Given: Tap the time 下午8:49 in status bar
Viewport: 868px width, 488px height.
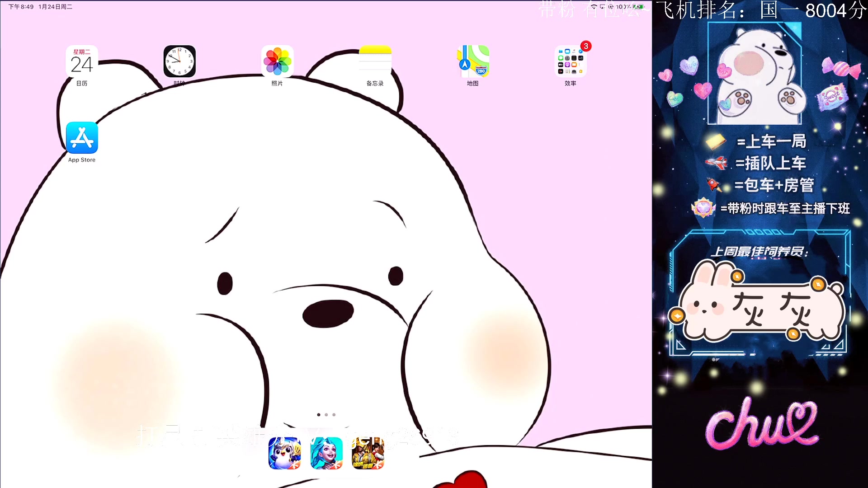Looking at the screenshot, I should tap(21, 7).
